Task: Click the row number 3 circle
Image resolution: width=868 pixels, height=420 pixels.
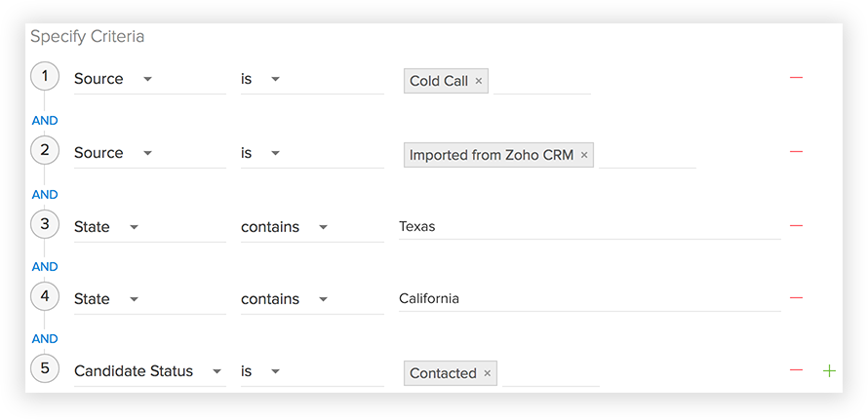Action: 44,225
